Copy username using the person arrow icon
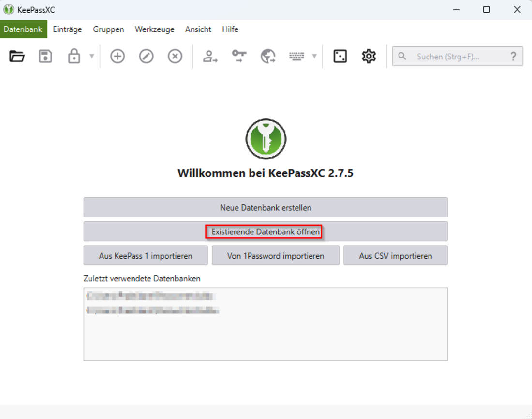The height and width of the screenshot is (419, 532). pyautogui.click(x=210, y=56)
